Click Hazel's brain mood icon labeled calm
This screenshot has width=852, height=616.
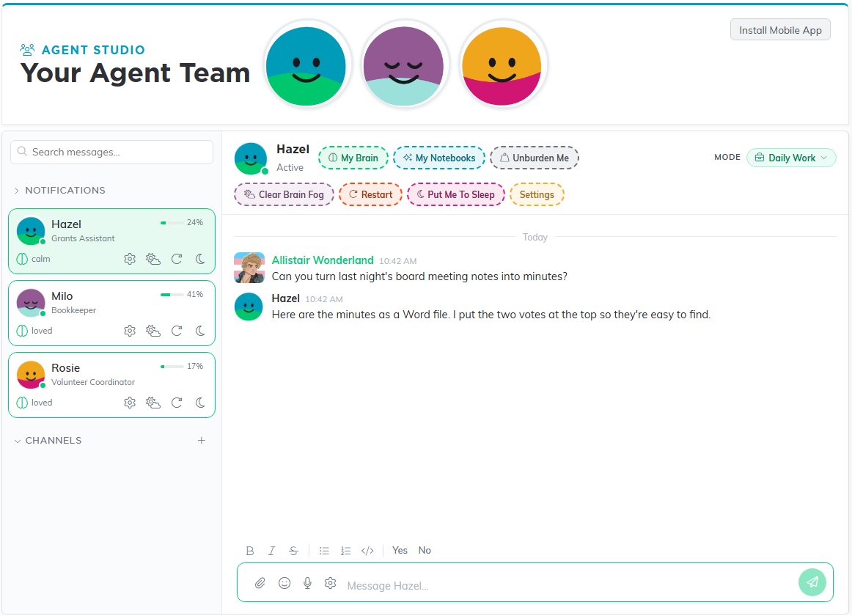(x=22, y=259)
